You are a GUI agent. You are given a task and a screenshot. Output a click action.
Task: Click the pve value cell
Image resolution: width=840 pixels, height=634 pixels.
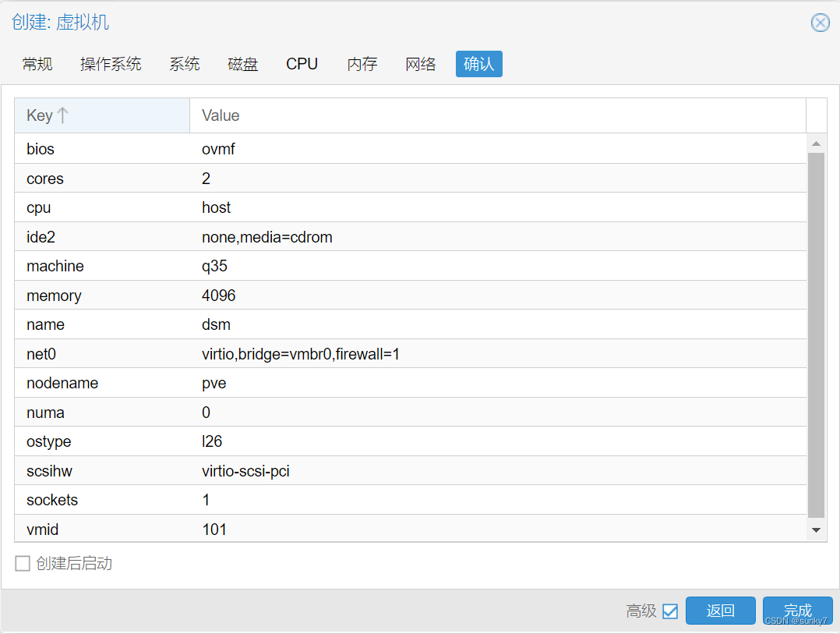click(214, 383)
